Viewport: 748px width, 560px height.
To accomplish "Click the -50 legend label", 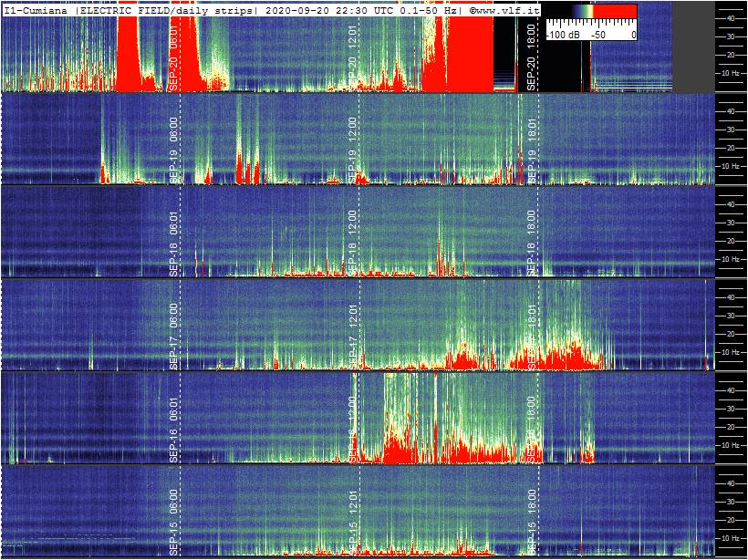I will [597, 36].
